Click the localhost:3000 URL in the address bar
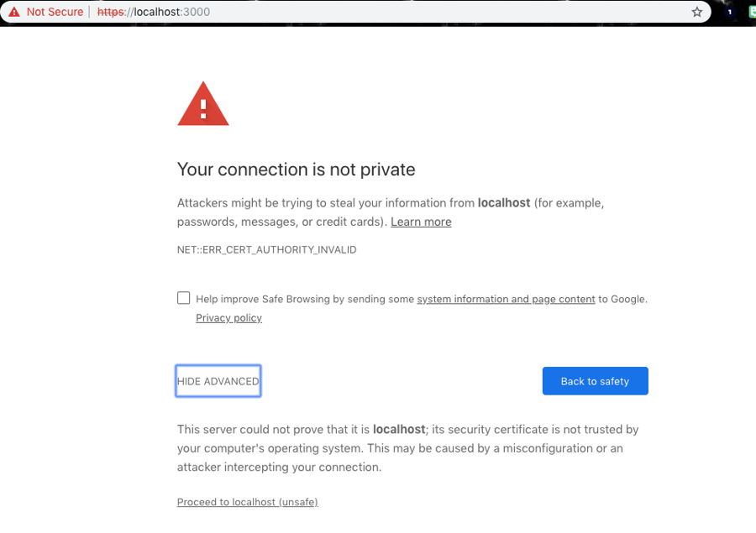Image resolution: width=756 pixels, height=533 pixels. pos(171,12)
